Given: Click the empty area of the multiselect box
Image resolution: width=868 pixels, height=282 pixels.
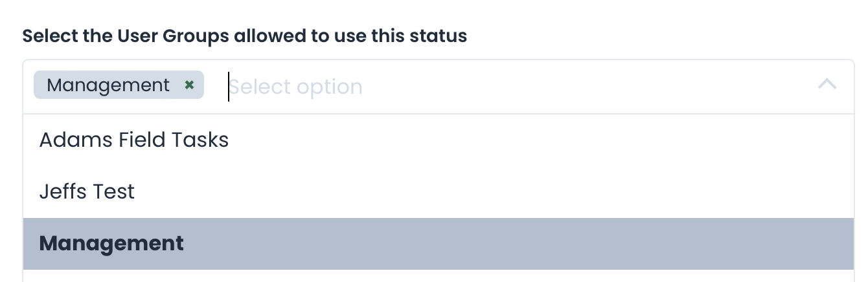Looking at the screenshot, I should click(583, 87).
